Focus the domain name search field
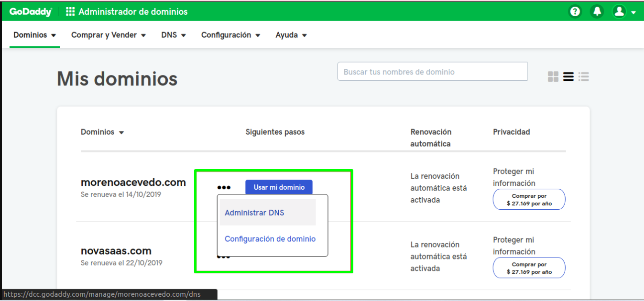Image resolution: width=644 pixels, height=301 pixels. tap(432, 72)
